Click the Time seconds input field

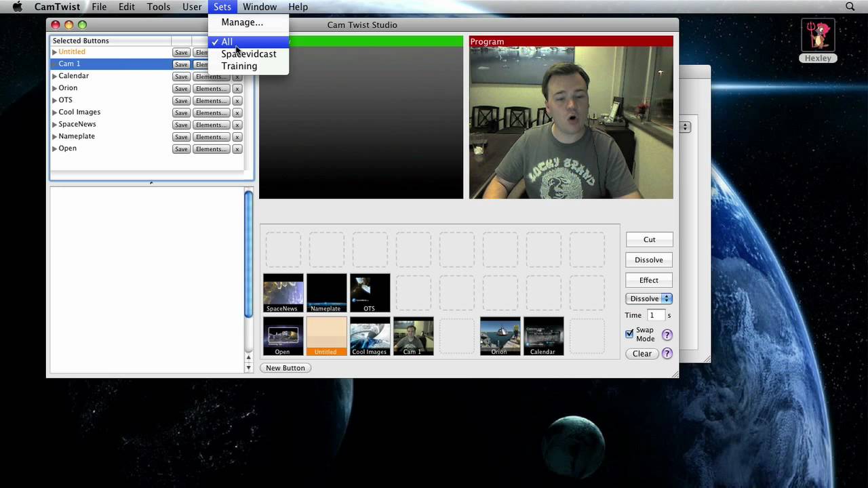click(655, 315)
